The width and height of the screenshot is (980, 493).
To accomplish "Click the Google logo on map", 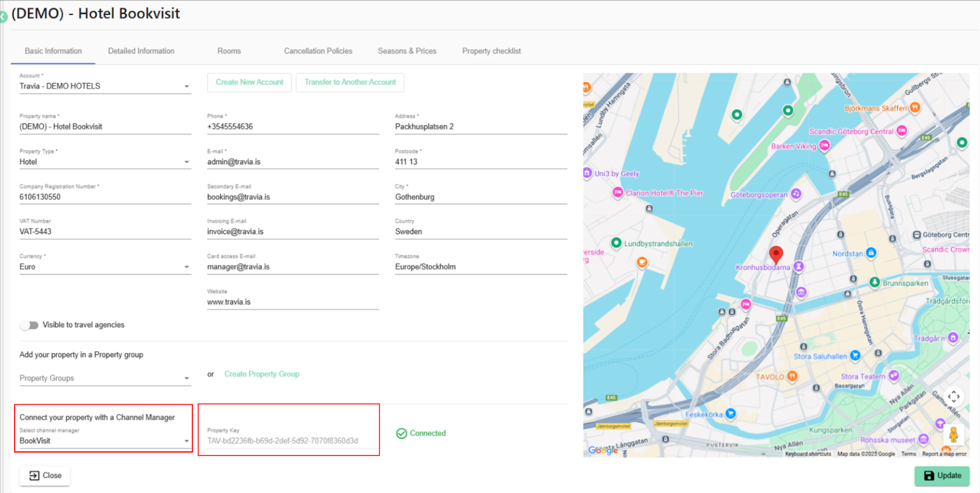I will click(x=603, y=450).
